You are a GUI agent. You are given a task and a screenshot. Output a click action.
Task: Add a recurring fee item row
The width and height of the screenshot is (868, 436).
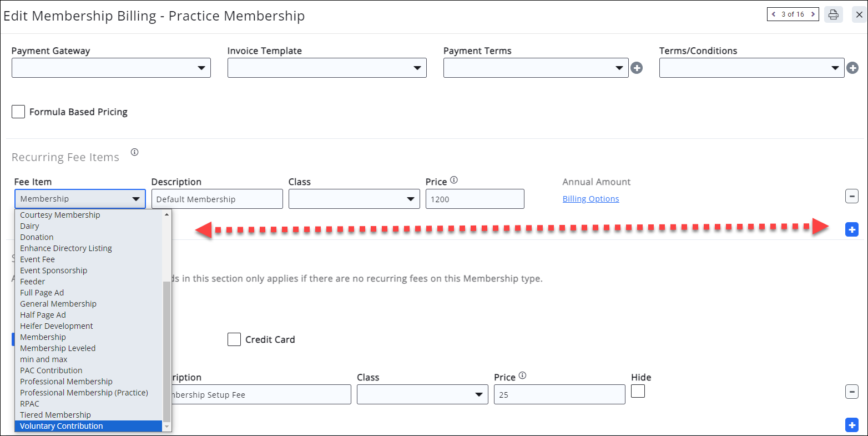851,229
